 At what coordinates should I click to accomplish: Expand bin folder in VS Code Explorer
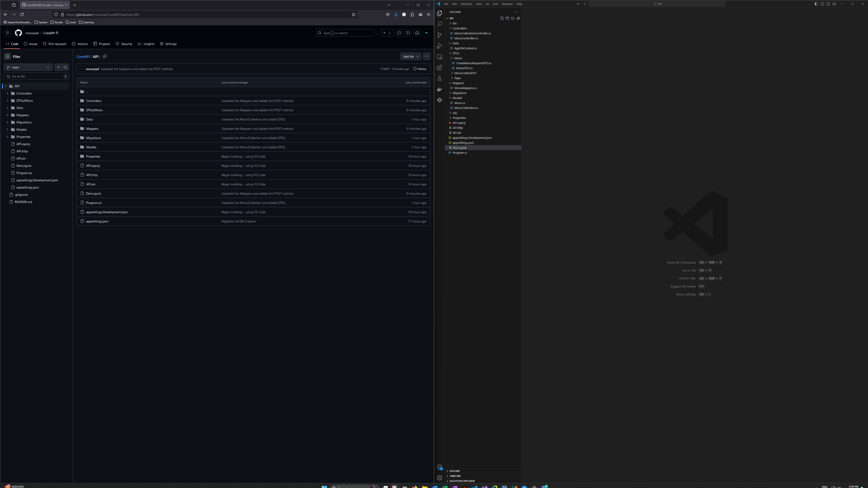[451, 24]
